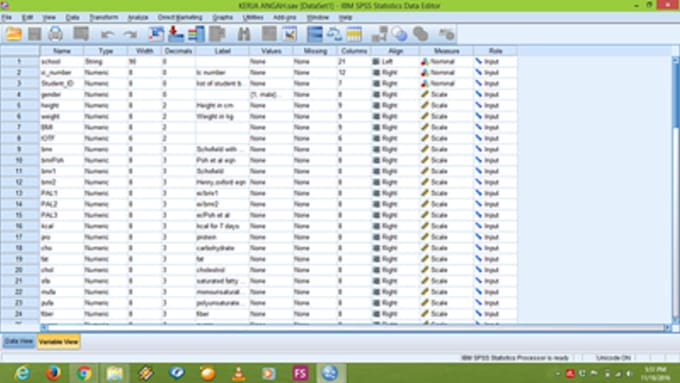Click the 'protein' label cell
Image resolution: width=680 pixels, height=383 pixels.
click(x=222, y=237)
